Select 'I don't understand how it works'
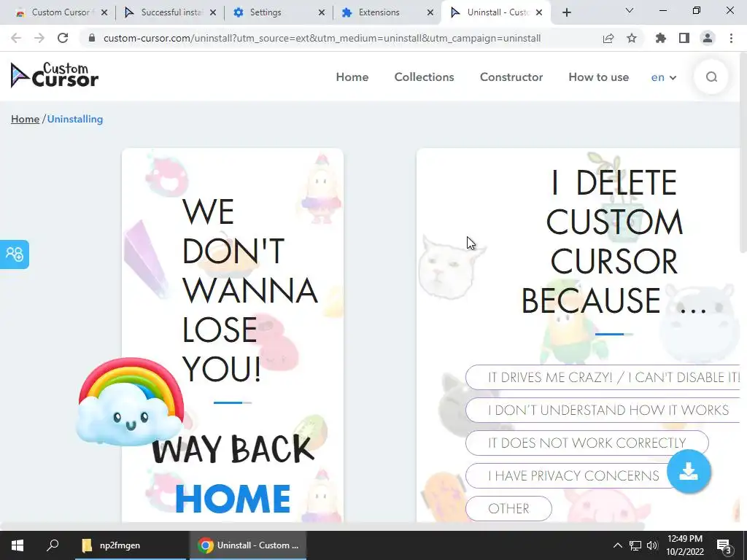747x560 pixels. click(x=603, y=410)
